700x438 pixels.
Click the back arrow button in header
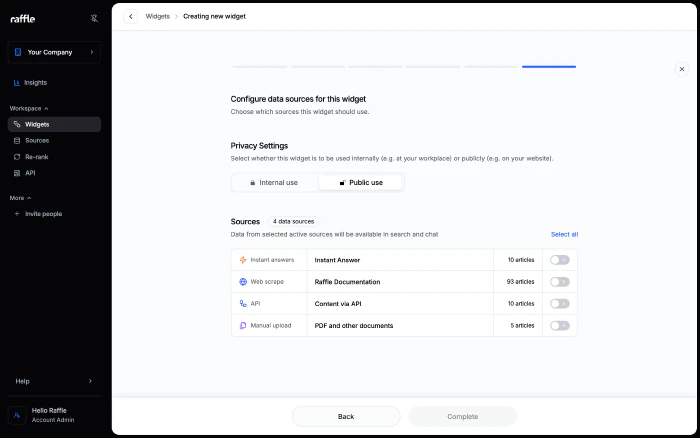click(x=130, y=17)
